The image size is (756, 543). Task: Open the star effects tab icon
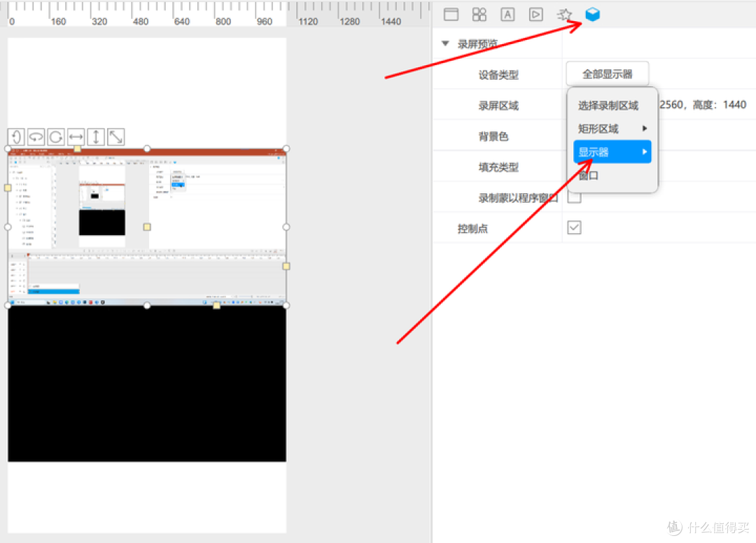point(564,15)
